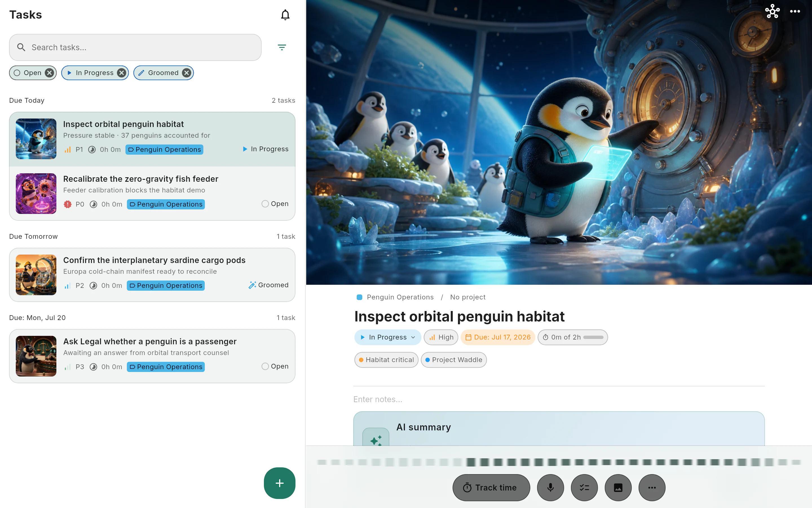Click the AI summary heading
Screen dimensions: 812x508
(x=423, y=427)
